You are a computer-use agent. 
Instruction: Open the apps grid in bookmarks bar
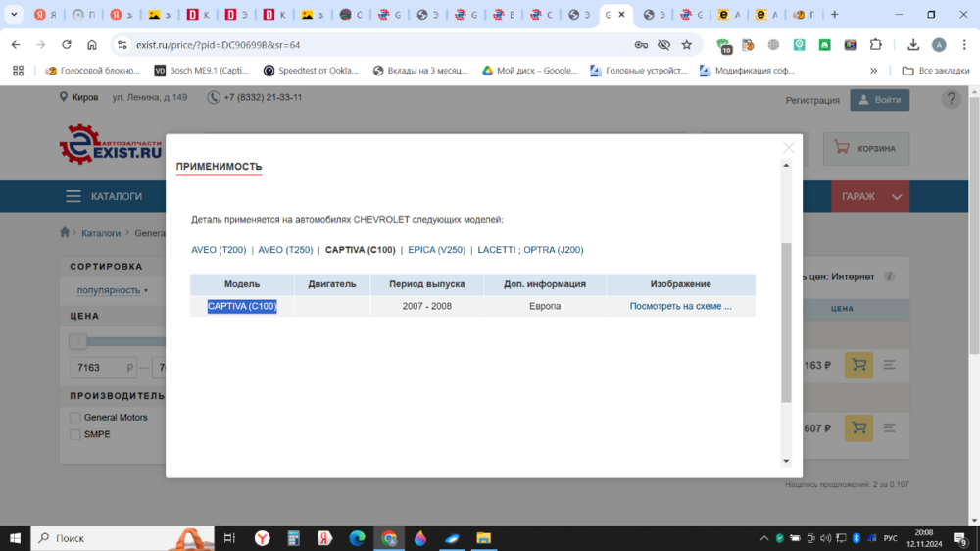pyautogui.click(x=18, y=71)
